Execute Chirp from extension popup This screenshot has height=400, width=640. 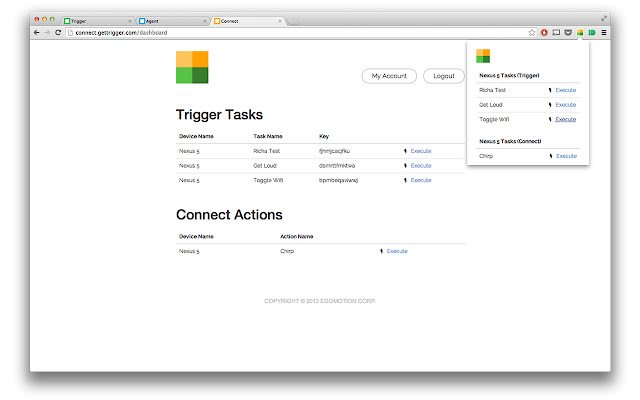click(x=567, y=156)
